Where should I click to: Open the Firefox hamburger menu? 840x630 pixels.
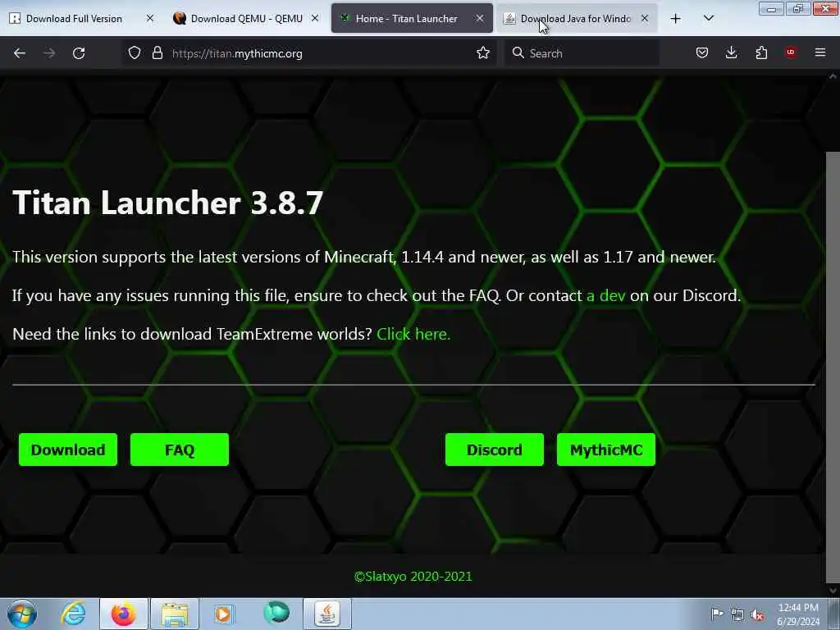tap(820, 52)
